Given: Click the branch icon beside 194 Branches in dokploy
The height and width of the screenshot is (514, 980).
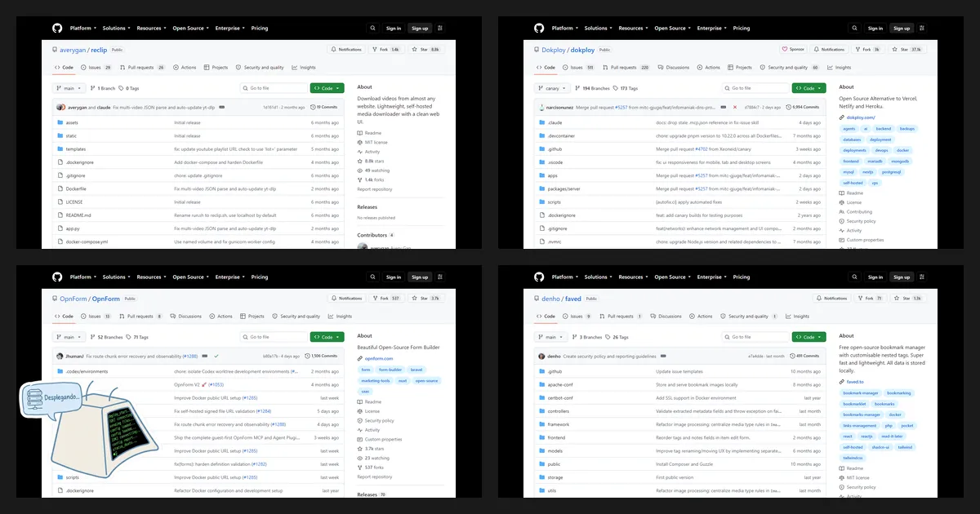Looking at the screenshot, I should pos(576,88).
